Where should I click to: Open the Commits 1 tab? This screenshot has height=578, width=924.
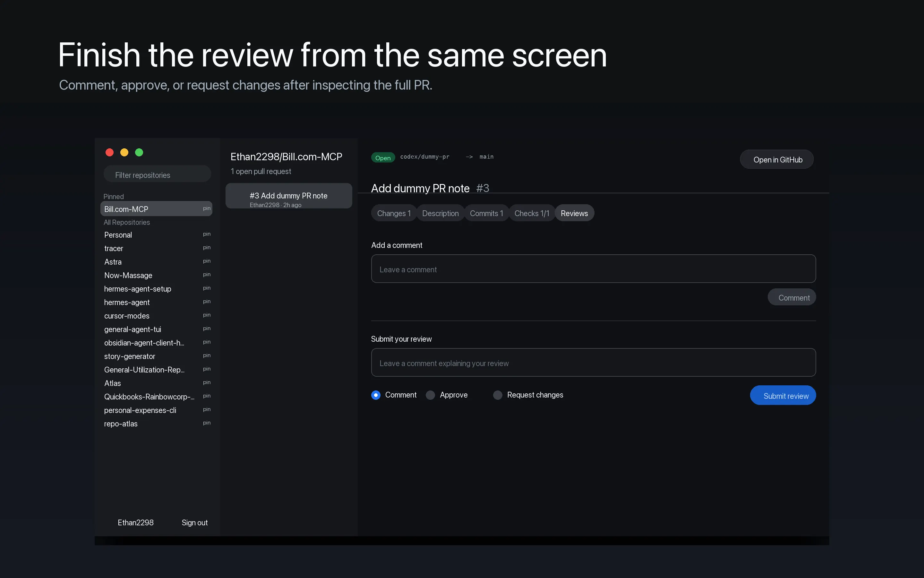point(486,213)
